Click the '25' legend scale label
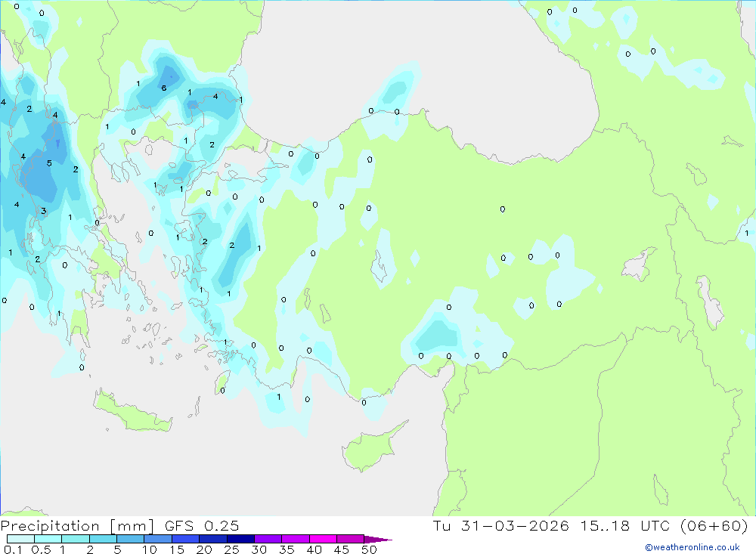 pos(232,549)
